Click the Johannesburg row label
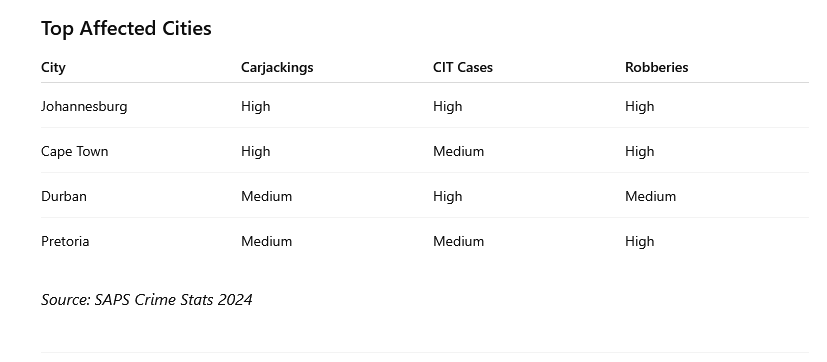This screenshot has height=362, width=827. [84, 107]
